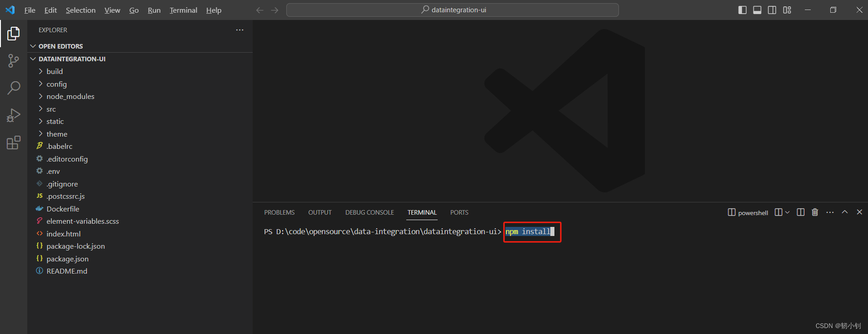Open the launch profile dropdown arrow
This screenshot has height=334, width=868.
pyautogui.click(x=787, y=212)
